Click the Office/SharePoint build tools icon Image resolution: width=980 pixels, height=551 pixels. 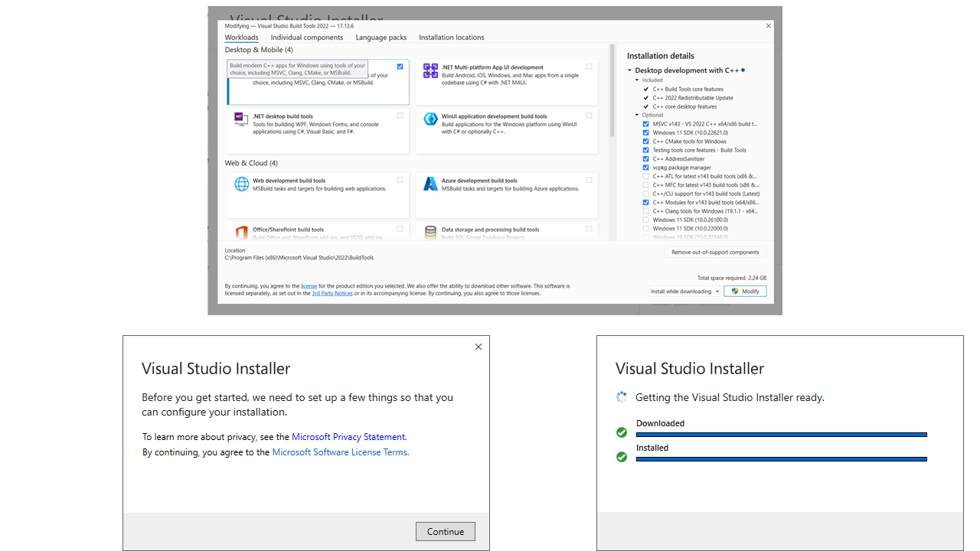[x=240, y=233]
